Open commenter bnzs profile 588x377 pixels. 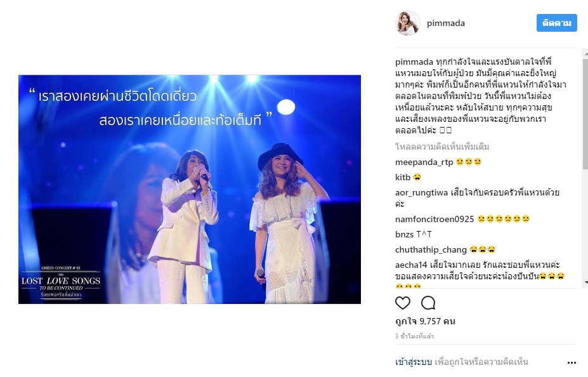pos(404,234)
